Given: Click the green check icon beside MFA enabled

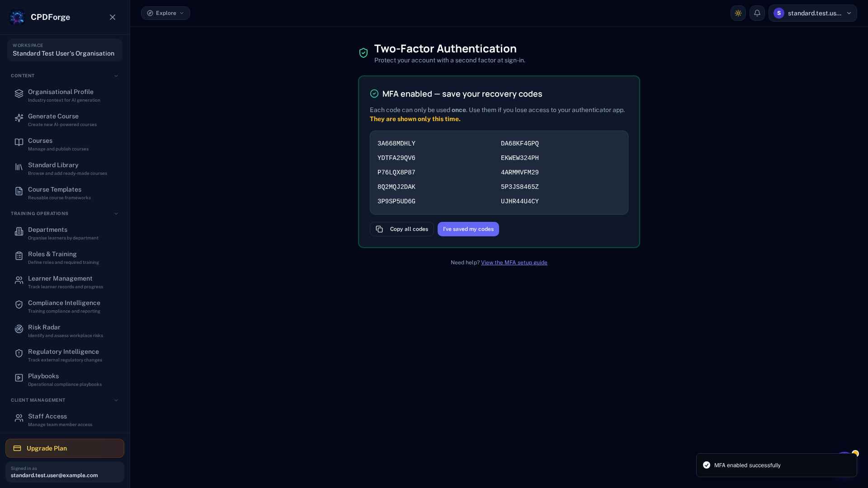Looking at the screenshot, I should 374,94.
